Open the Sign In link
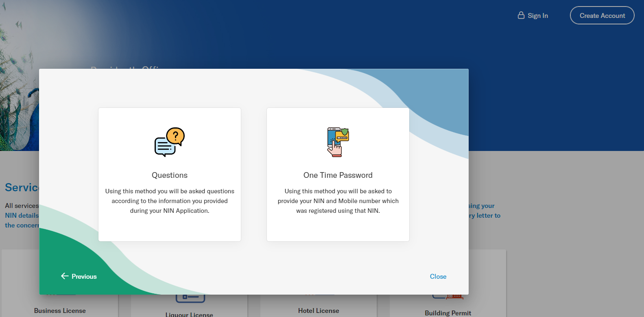The width and height of the screenshot is (644, 317). 537,15
